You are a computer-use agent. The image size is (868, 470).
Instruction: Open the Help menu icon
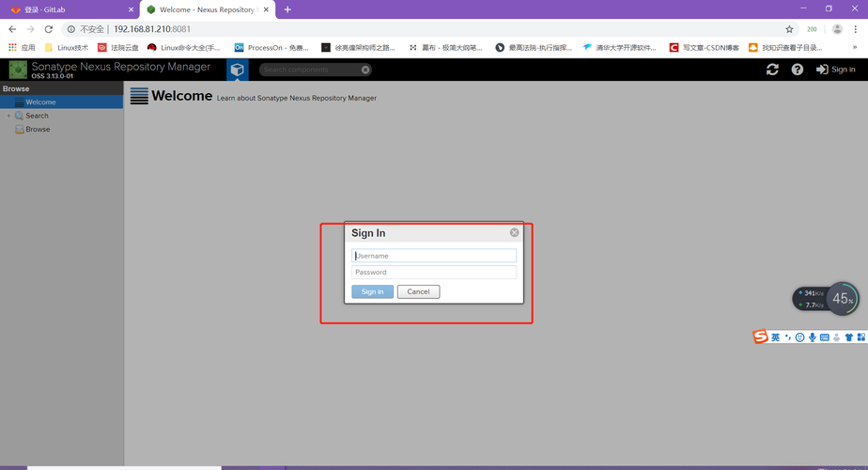click(798, 70)
